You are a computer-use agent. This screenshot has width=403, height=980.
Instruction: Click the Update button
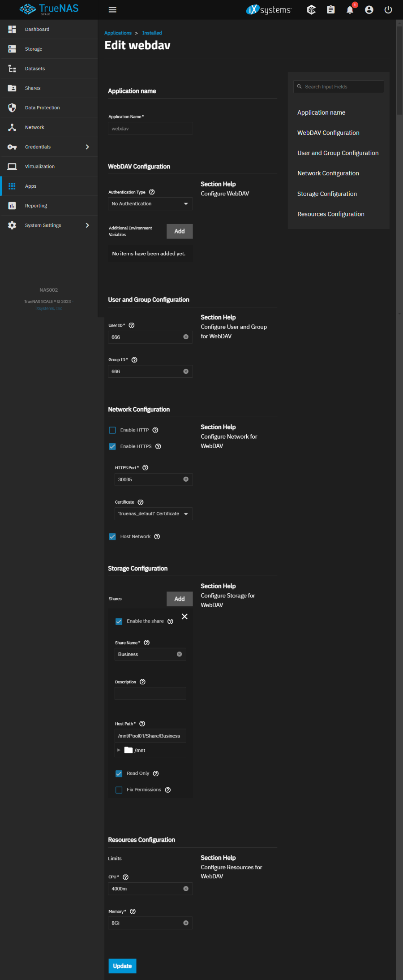pos(122,966)
